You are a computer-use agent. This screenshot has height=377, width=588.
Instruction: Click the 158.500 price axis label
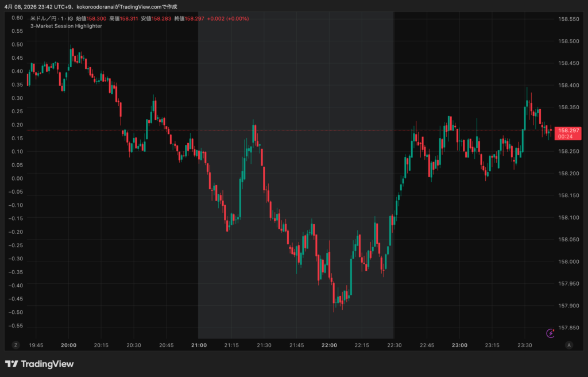568,41
